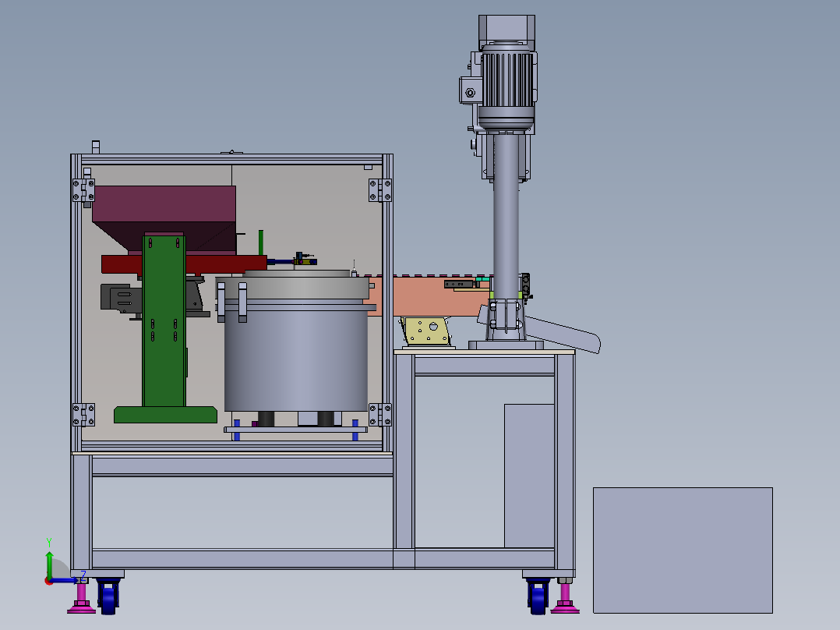Select the right blue standoff under bowl

pos(355,430)
